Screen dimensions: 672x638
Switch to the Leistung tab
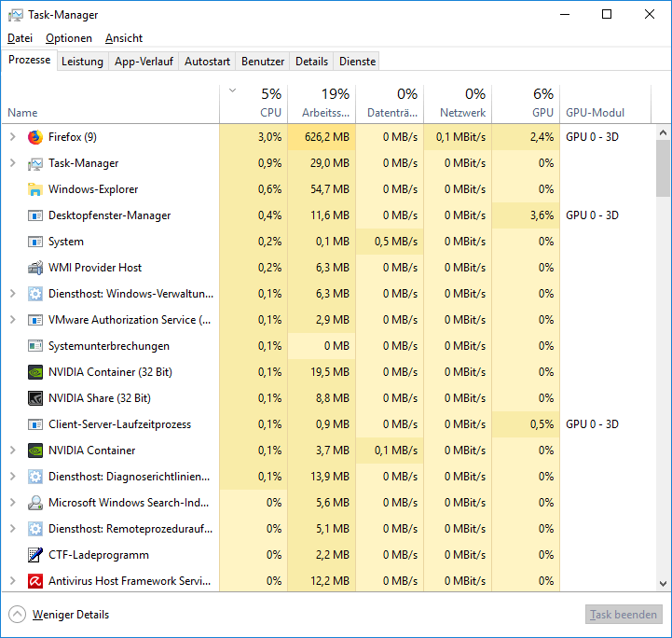(82, 62)
